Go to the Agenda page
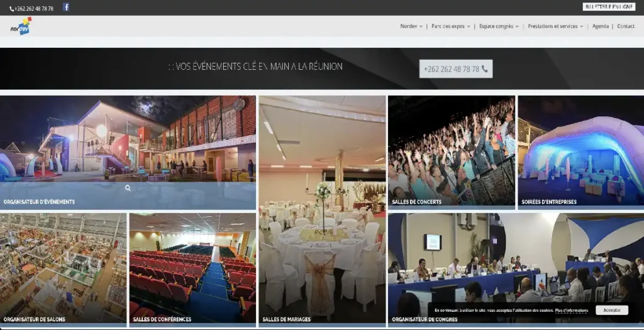Viewport: 644px width, 330px height. tap(600, 26)
